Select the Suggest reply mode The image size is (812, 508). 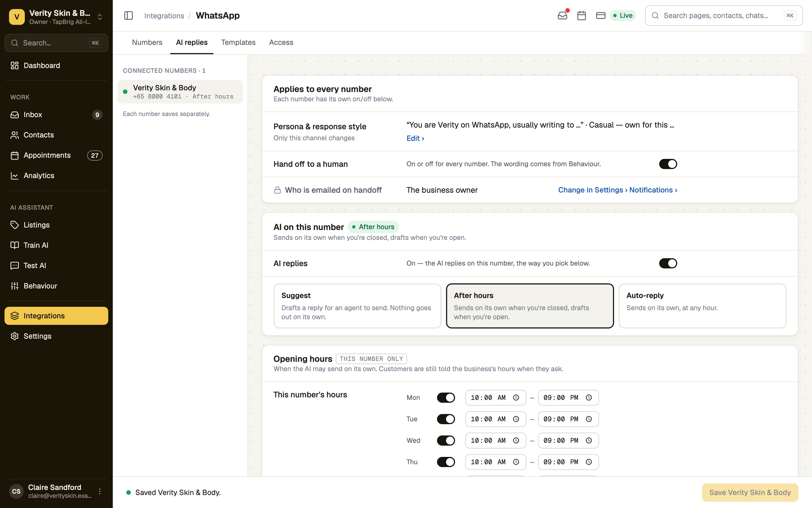click(x=357, y=306)
